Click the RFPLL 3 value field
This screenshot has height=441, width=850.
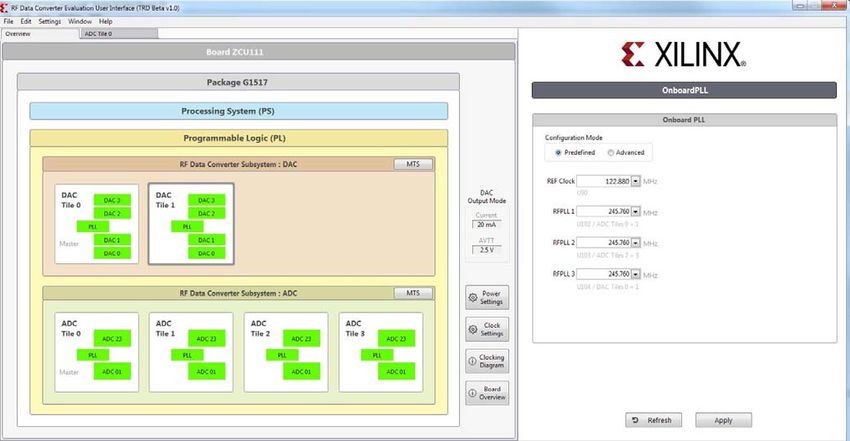pyautogui.click(x=603, y=274)
